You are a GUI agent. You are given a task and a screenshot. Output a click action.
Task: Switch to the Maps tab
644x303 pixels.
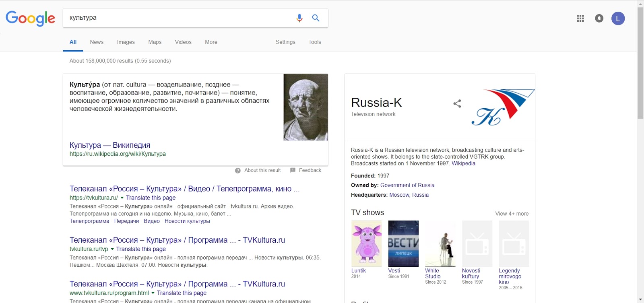tap(155, 42)
